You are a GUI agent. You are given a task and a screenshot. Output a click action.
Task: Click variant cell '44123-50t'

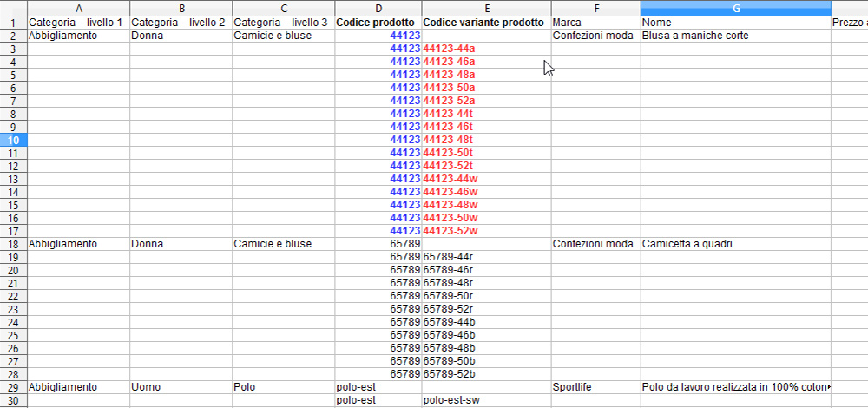[486, 153]
